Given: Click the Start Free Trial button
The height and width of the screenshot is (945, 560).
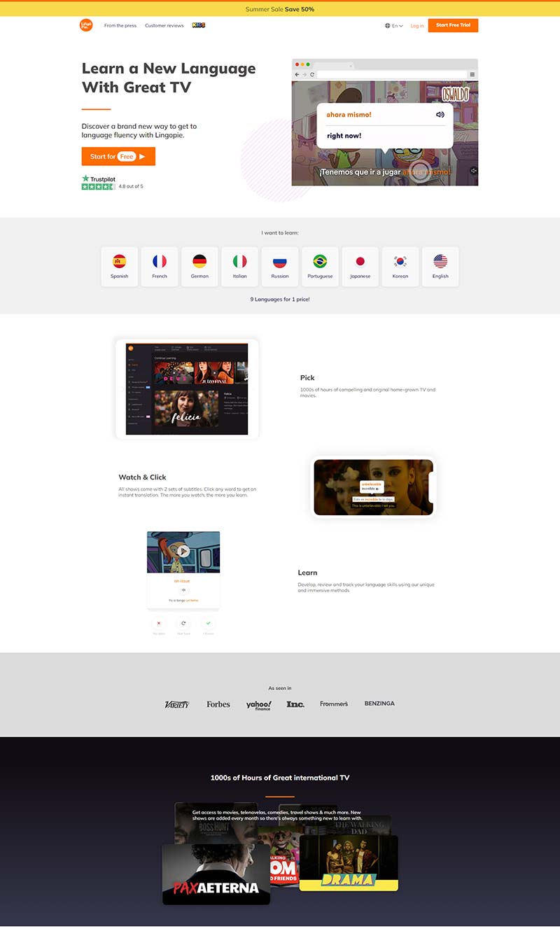Looking at the screenshot, I should (453, 25).
